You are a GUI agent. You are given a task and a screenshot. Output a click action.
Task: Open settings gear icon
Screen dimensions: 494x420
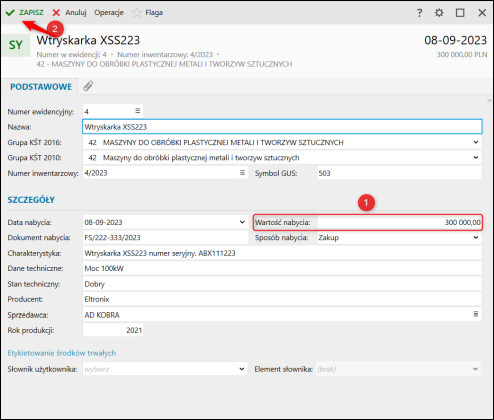439,13
